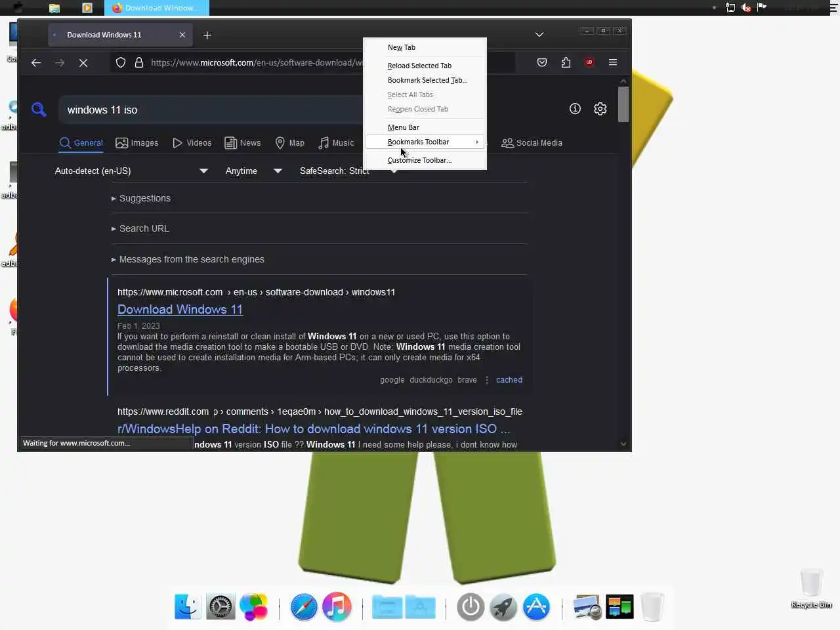This screenshot has width=840, height=630.
Task: Click the https://www.microsoft.com result URL text
Action: (x=170, y=292)
